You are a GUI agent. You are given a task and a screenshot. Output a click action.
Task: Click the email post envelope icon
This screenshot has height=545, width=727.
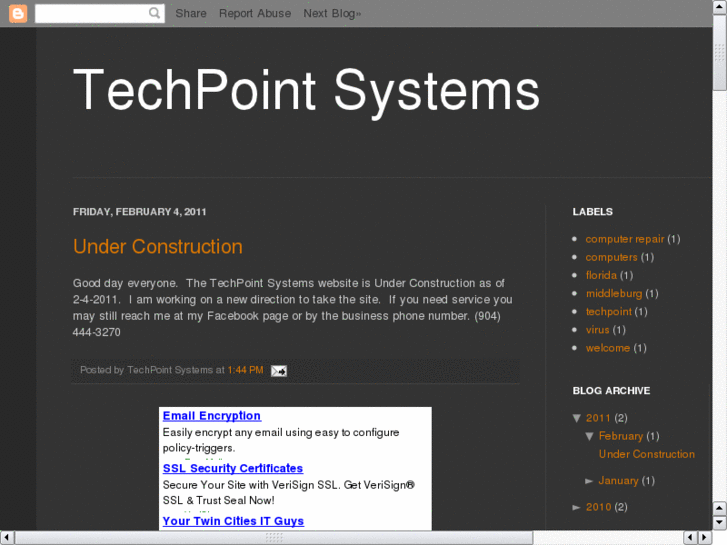[279, 371]
